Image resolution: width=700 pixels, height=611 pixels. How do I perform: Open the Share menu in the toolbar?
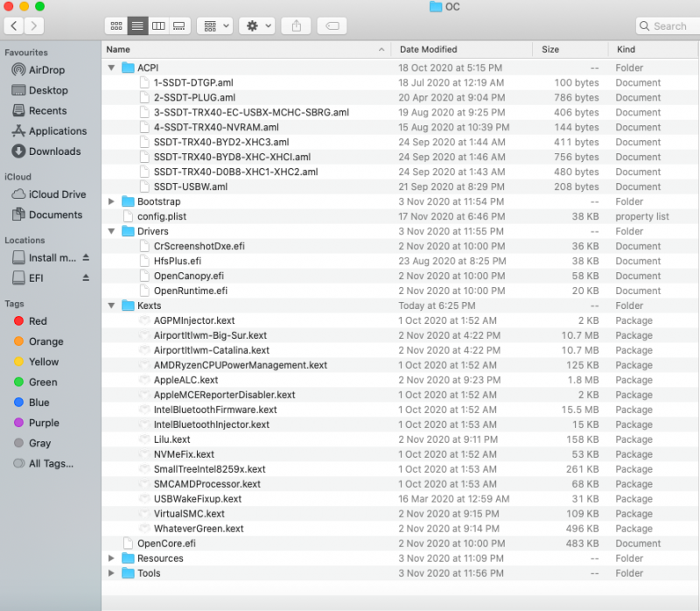point(296,25)
